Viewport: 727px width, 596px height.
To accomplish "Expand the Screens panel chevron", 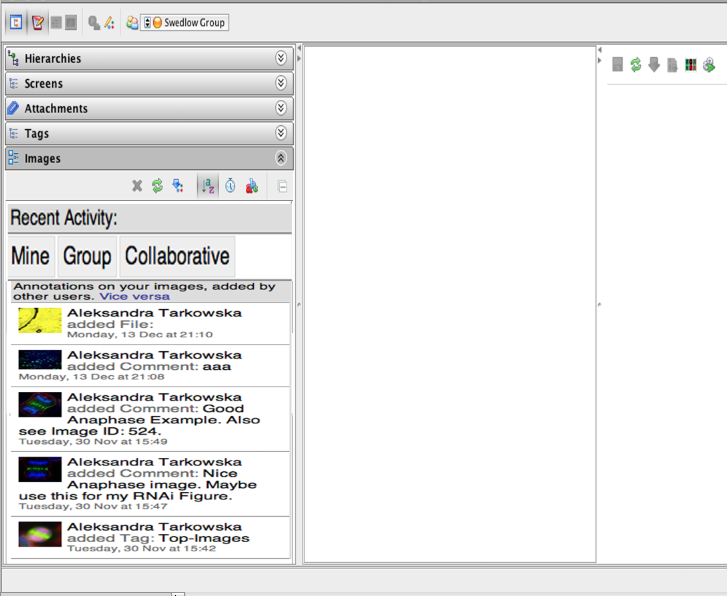I will [281, 83].
